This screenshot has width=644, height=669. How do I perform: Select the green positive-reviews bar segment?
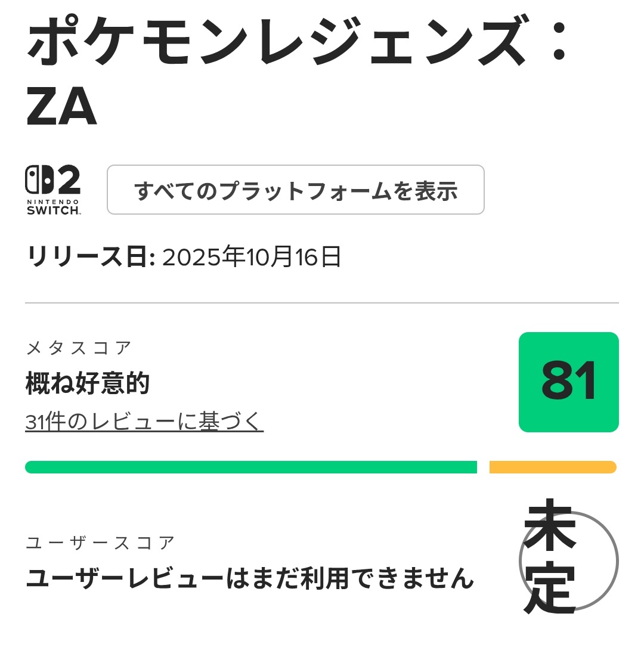point(250,467)
